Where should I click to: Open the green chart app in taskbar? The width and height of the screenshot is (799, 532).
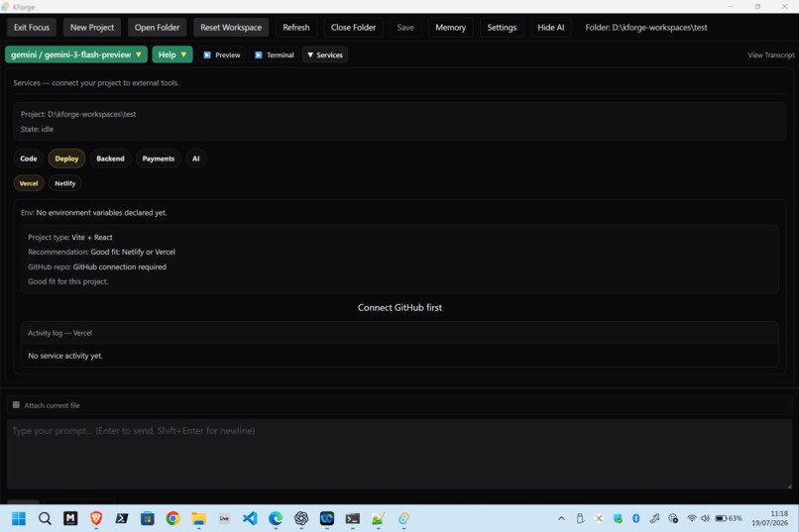pos(378,518)
